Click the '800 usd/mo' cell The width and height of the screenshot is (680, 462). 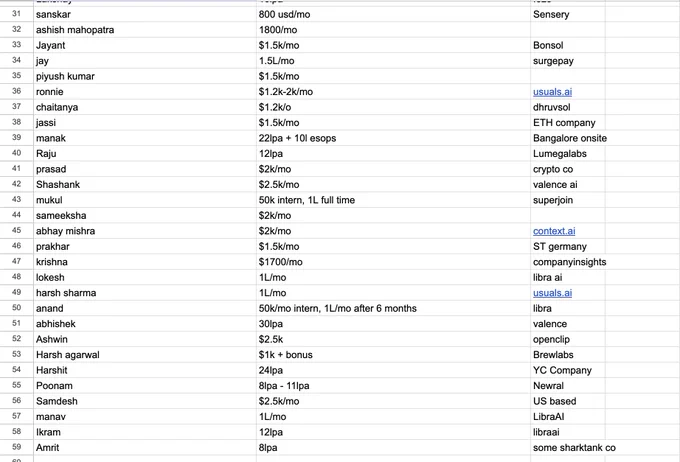[393, 14]
